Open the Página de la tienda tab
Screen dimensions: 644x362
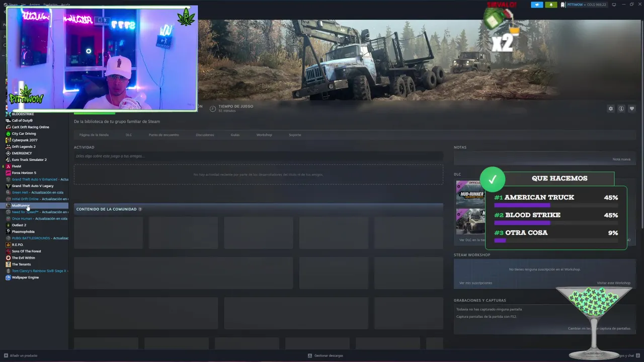(x=94, y=135)
